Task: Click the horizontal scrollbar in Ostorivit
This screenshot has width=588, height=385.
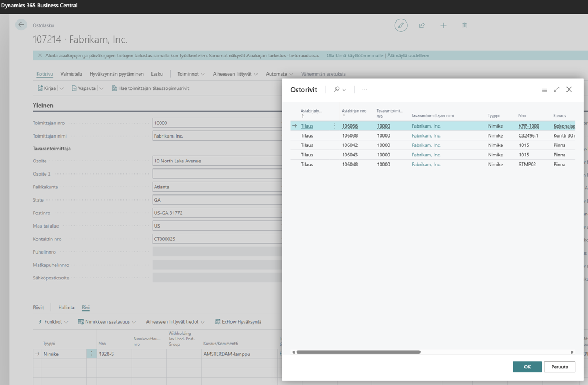Action: 358,352
